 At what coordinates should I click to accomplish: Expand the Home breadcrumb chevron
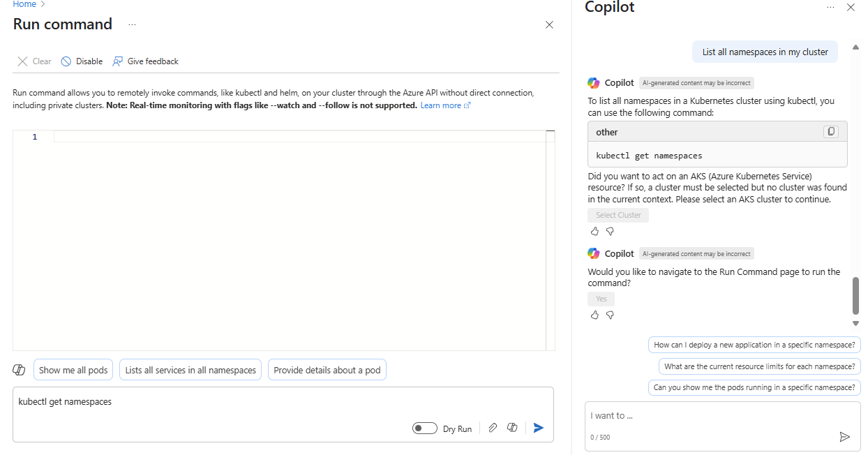click(x=43, y=4)
